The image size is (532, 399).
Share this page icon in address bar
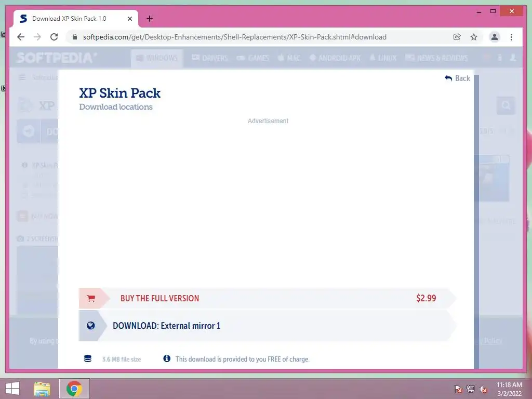click(457, 37)
